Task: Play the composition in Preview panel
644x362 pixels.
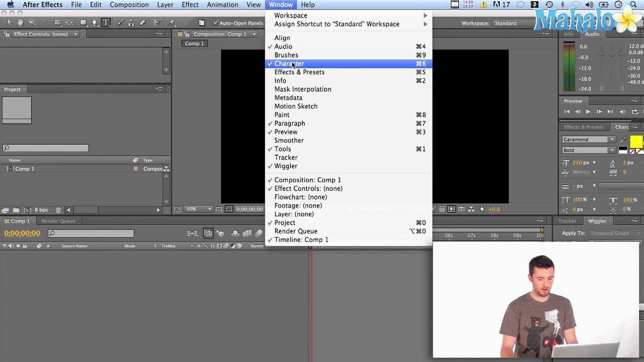Action: coord(588,112)
